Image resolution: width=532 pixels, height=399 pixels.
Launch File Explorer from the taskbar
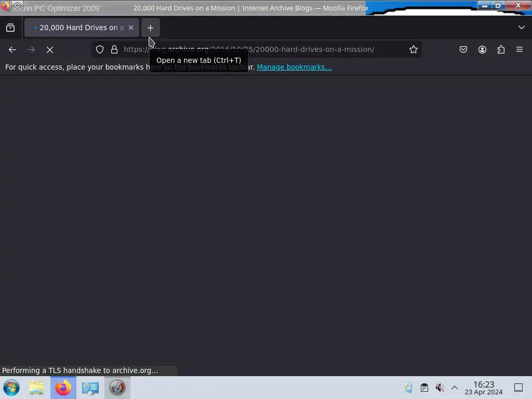(x=36, y=388)
